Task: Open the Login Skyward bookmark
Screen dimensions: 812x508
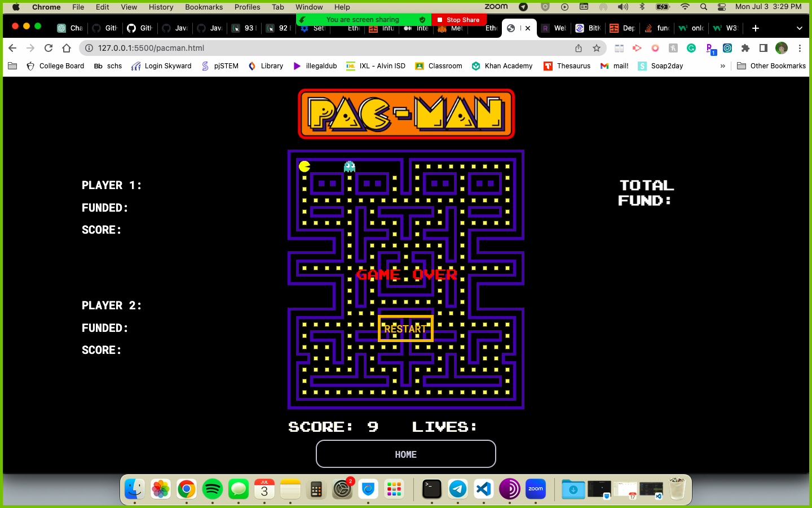Action: 161,66
